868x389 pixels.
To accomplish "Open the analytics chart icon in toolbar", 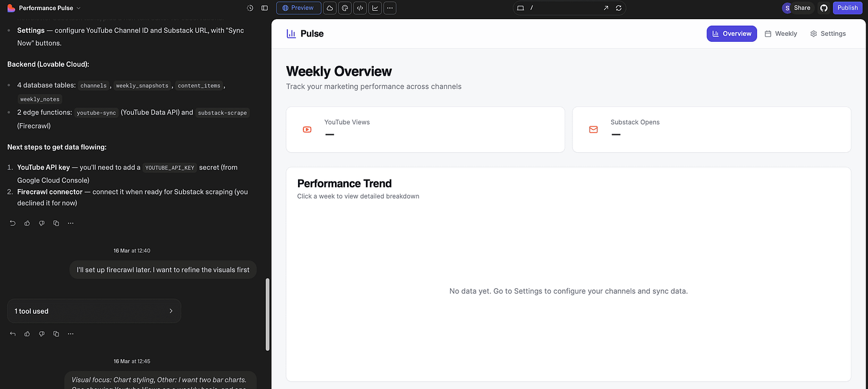I will (375, 8).
